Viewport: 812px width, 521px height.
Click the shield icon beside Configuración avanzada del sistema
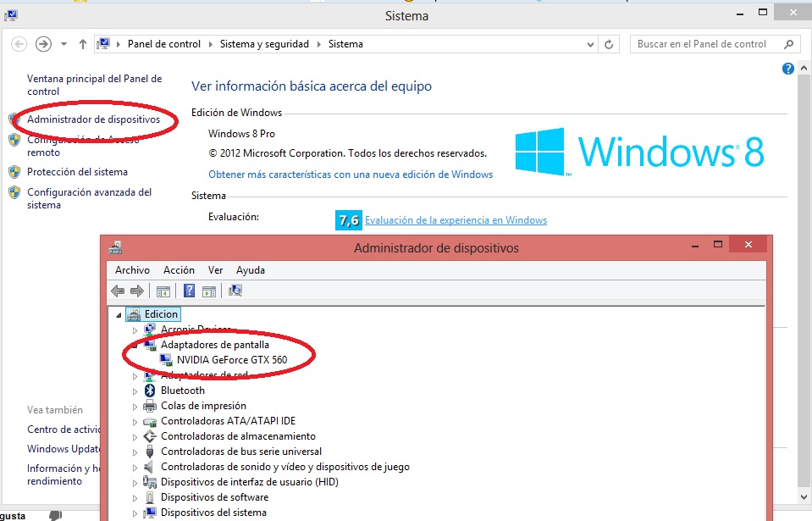tap(14, 192)
